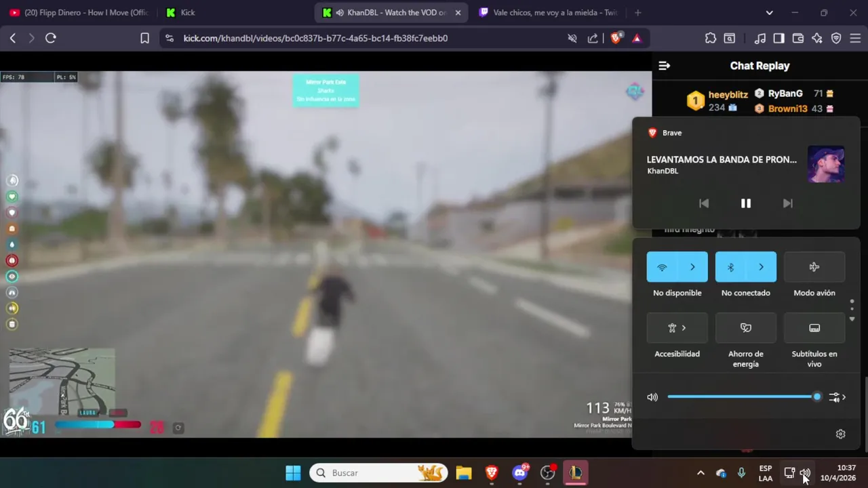868x488 pixels.
Task: Skip to previous track in the media card
Action: [704, 203]
